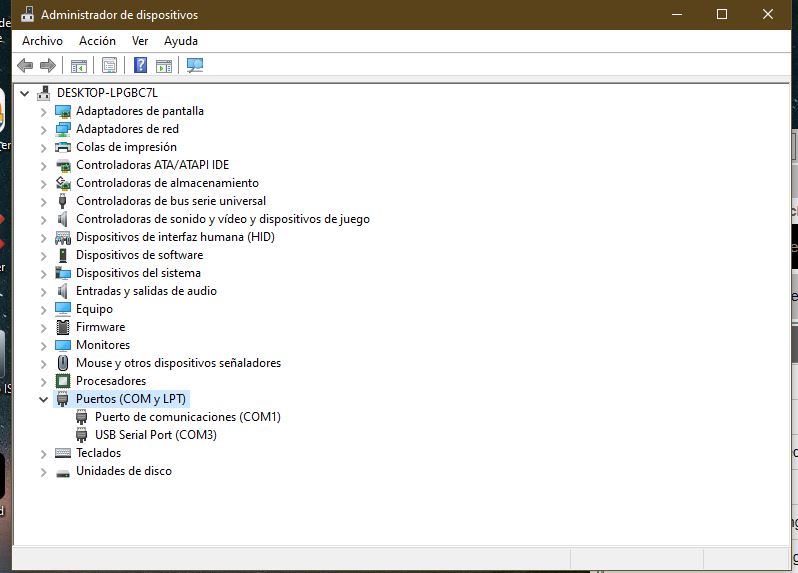Open the Acción menu
Screen dimensions: 798x573
(x=97, y=41)
